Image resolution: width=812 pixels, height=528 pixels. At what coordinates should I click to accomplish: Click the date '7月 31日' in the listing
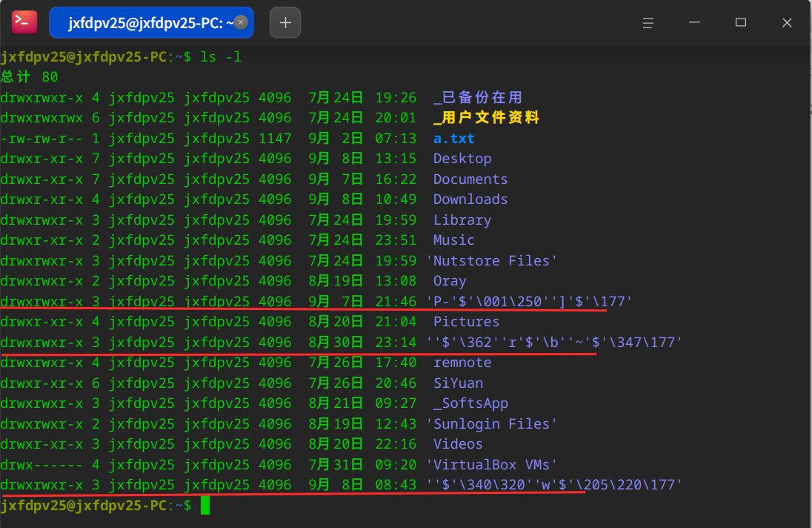tap(336, 465)
